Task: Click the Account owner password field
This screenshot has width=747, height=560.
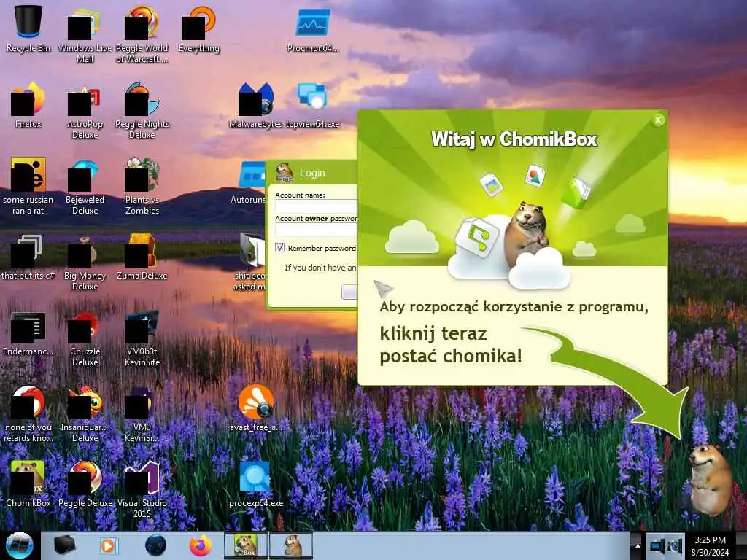Action: (316, 230)
